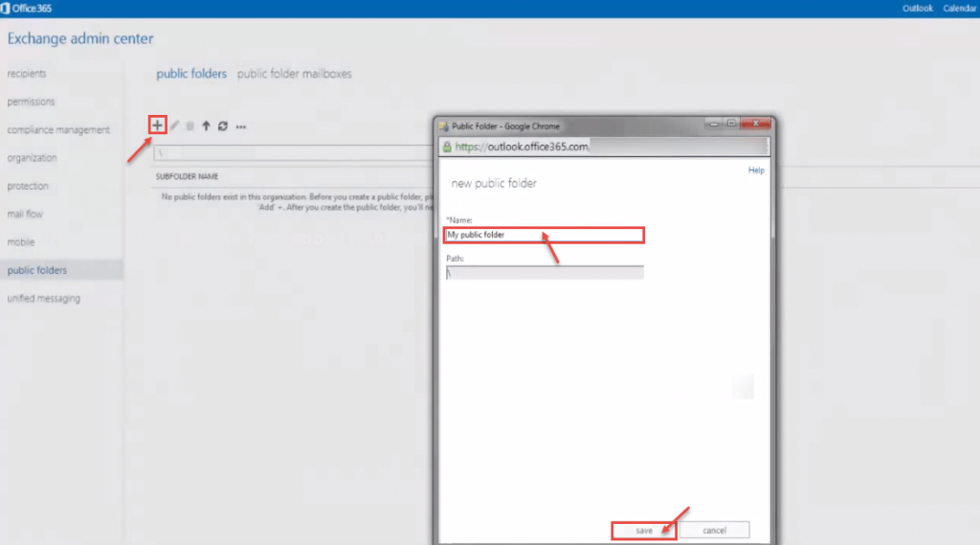The image size is (980, 545).
Task: Open the permissions section
Action: click(x=31, y=102)
